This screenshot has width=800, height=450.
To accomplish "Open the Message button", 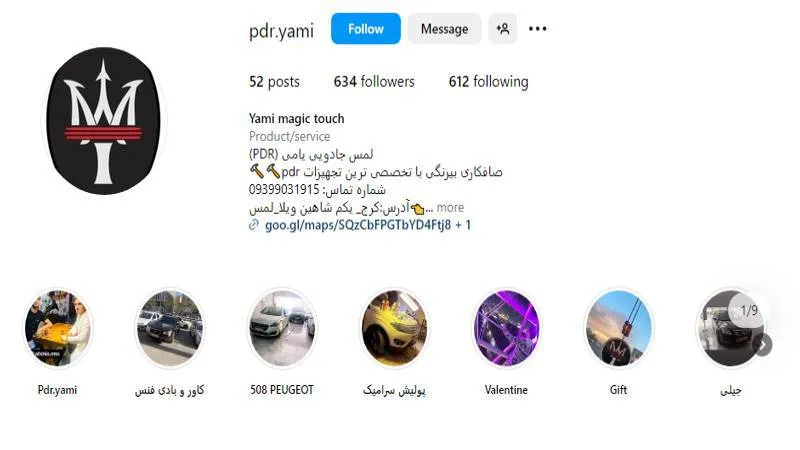I will coord(444,29).
